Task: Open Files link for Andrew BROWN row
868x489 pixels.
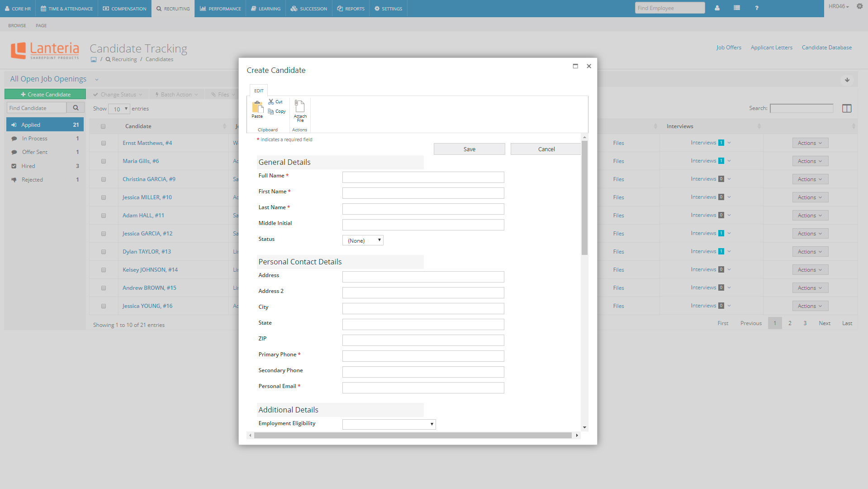Action: [x=618, y=288]
